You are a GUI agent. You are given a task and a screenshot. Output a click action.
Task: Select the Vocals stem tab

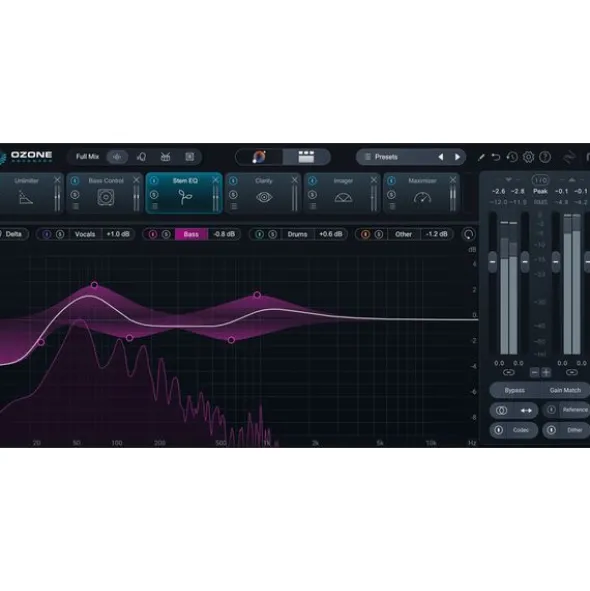85,234
